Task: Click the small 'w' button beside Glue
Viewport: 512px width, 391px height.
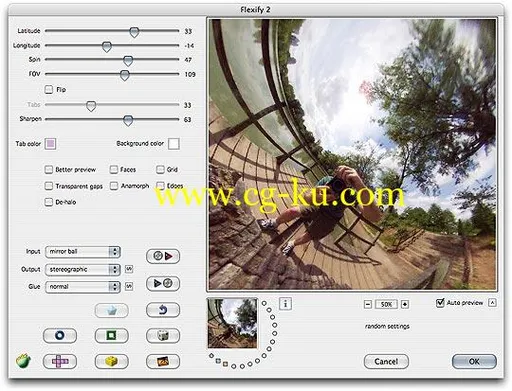Action: click(129, 286)
